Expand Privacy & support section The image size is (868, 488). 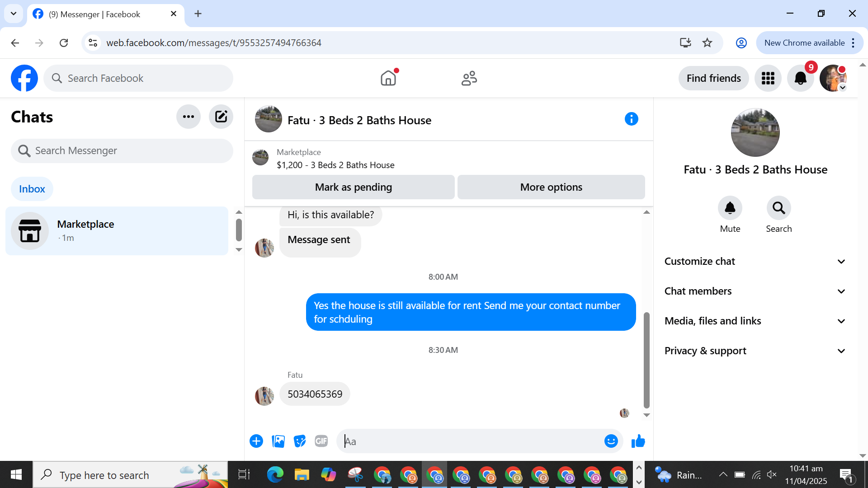coord(754,351)
